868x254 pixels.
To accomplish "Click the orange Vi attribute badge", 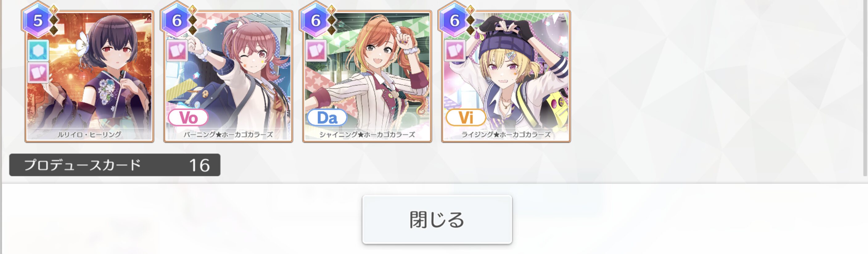I will (466, 117).
